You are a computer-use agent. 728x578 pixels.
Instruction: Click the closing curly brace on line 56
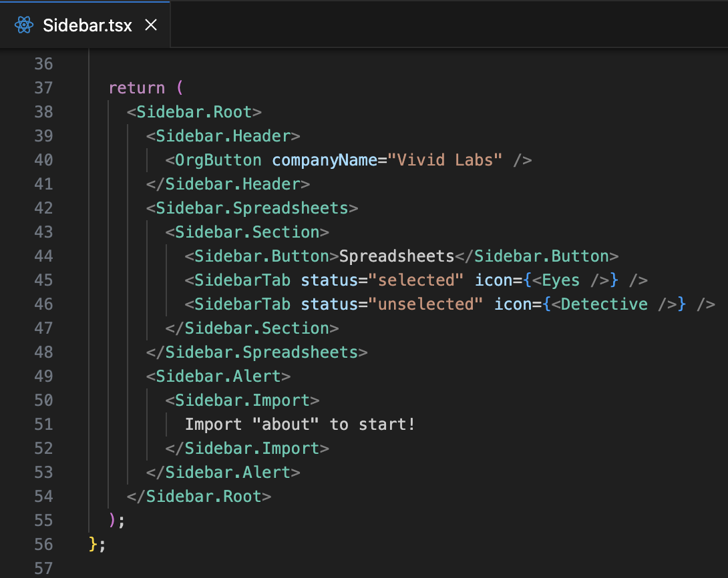coord(93,544)
